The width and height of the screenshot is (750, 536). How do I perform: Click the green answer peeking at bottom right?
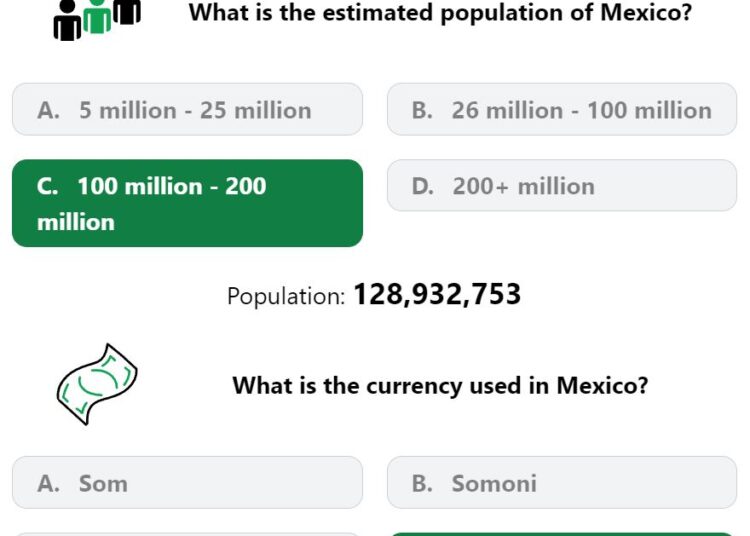tap(562, 534)
